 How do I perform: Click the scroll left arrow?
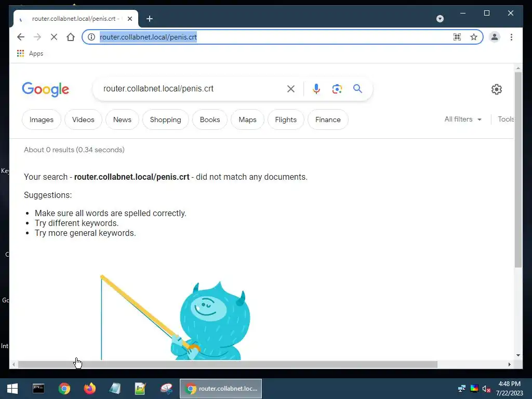[x=14, y=364]
